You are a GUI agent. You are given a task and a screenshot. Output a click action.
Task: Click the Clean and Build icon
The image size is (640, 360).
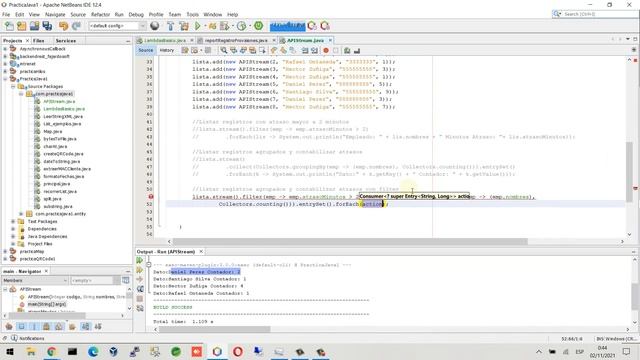pyautogui.click(x=184, y=26)
